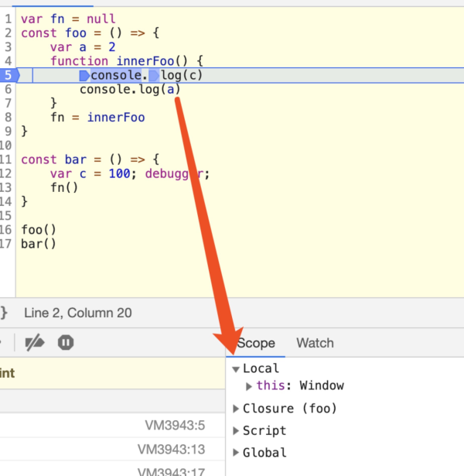Click the bar() call on line 17
The image size is (464, 476).
pyautogui.click(x=39, y=244)
